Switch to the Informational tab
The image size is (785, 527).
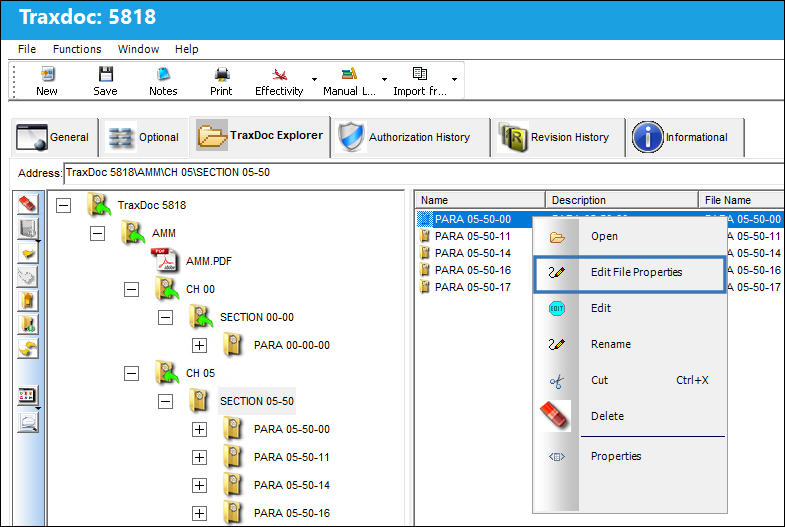point(685,137)
